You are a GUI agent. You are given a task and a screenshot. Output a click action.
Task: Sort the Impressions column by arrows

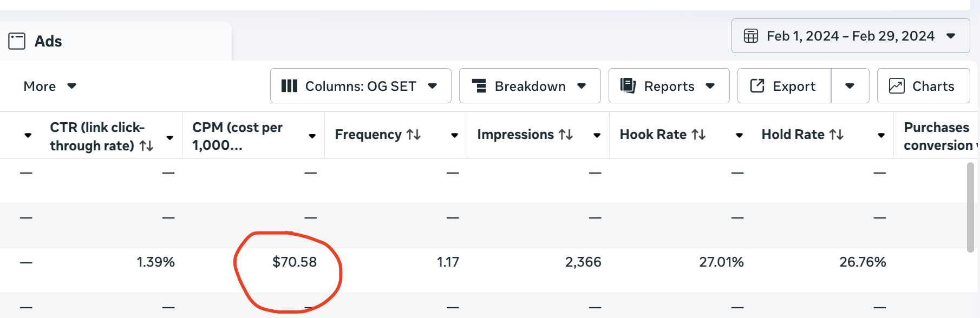566,135
